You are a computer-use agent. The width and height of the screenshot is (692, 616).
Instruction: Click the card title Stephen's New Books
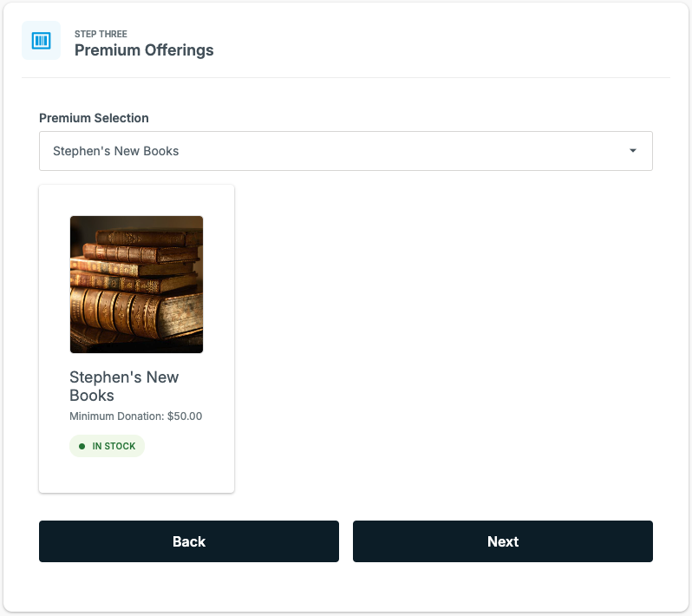[x=124, y=386]
